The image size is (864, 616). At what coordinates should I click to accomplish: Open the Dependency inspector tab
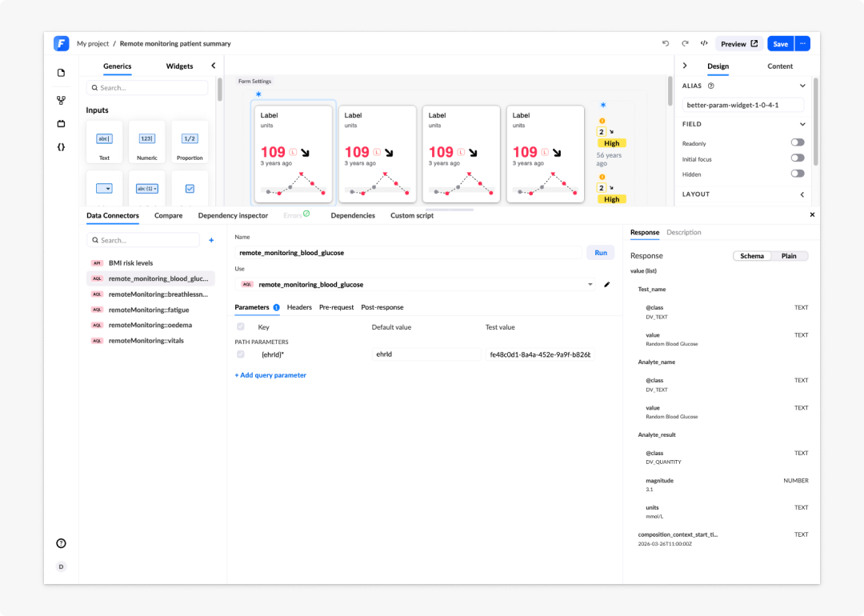(233, 215)
